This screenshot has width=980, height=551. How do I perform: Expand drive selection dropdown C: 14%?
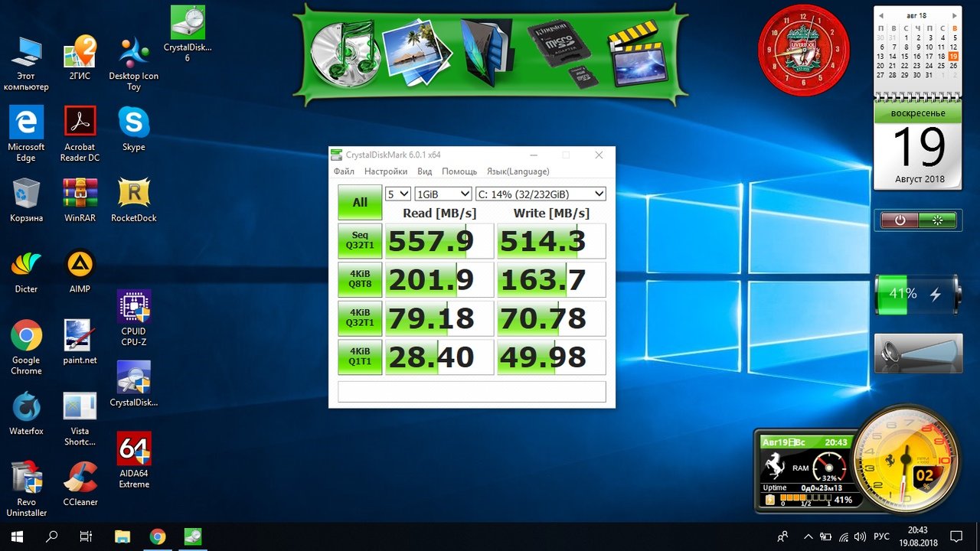[541, 194]
